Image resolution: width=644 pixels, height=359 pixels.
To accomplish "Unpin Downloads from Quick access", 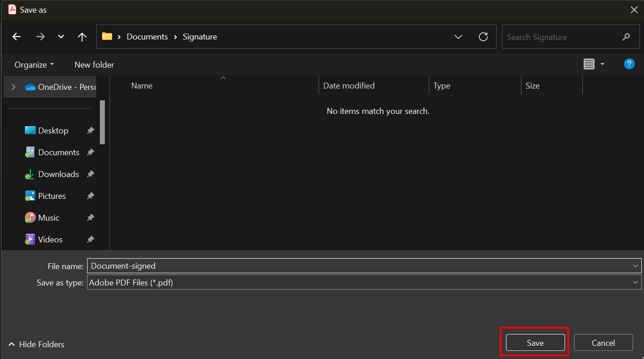I will tap(90, 174).
